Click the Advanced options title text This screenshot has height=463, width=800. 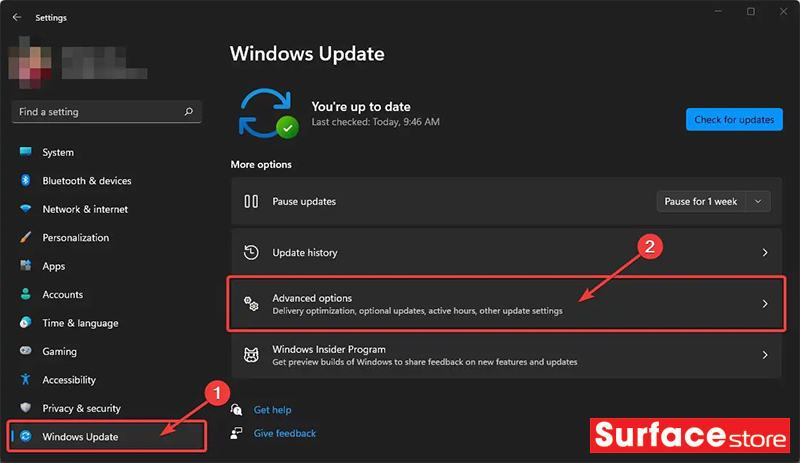pyautogui.click(x=312, y=298)
